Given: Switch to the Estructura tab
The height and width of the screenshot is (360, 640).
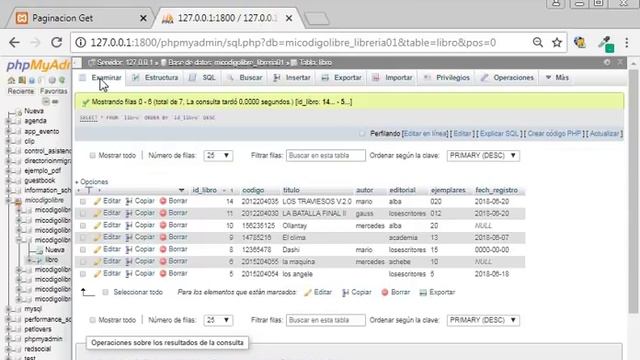Looking at the screenshot, I should [155, 78].
